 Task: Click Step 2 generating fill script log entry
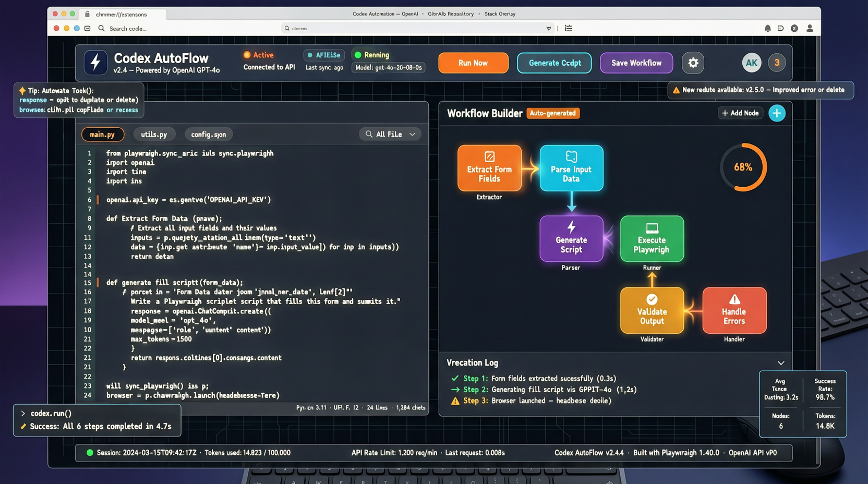544,390
